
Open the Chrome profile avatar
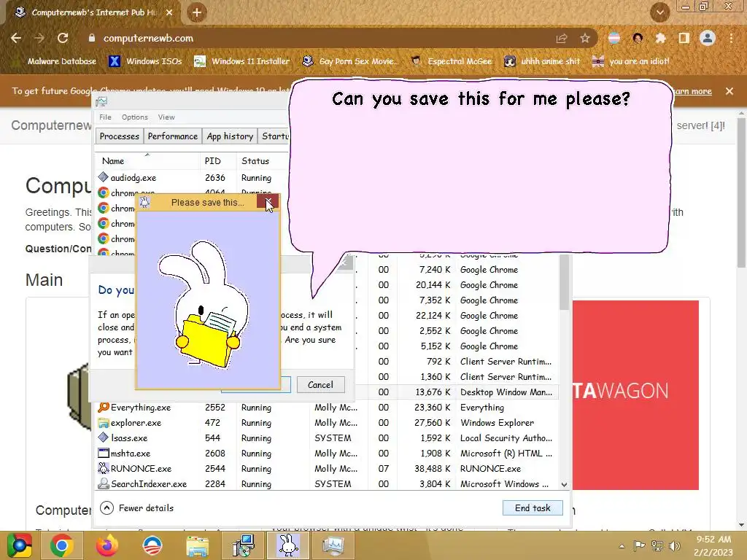708,38
